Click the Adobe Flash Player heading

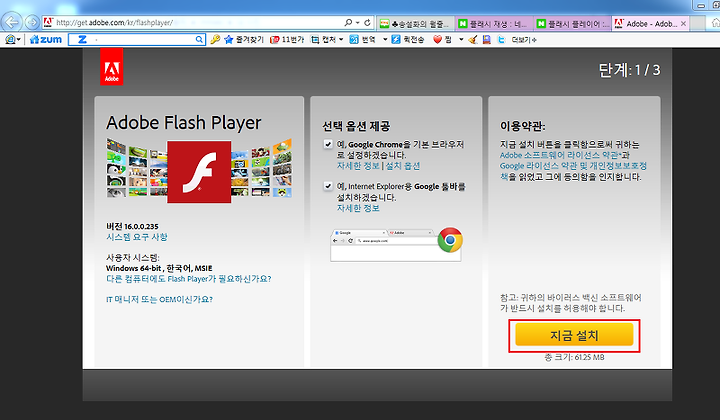[x=184, y=123]
